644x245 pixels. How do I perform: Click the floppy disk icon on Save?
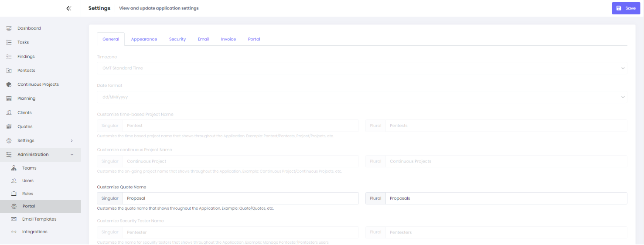(619, 8)
